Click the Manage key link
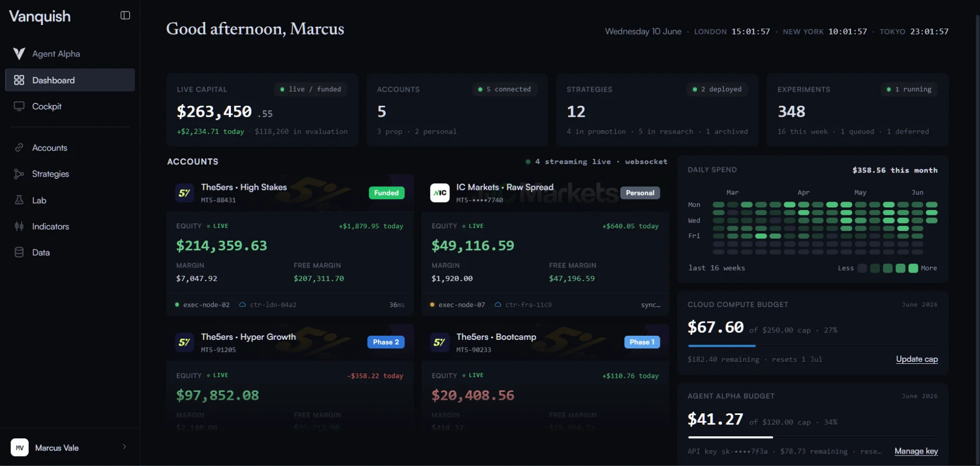Image resolution: width=980 pixels, height=466 pixels. (x=916, y=451)
